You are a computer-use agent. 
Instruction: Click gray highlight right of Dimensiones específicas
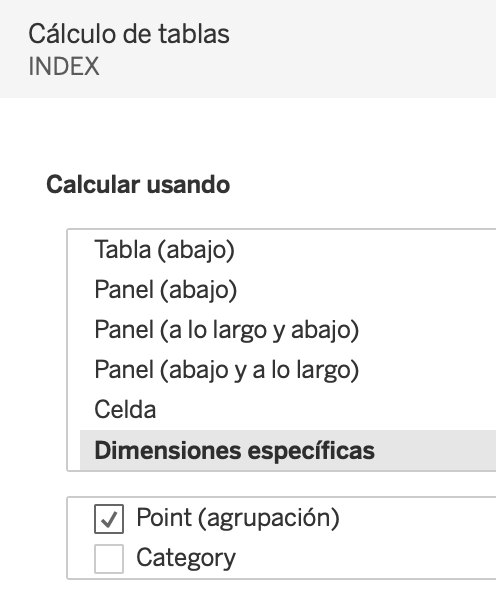(x=435, y=450)
